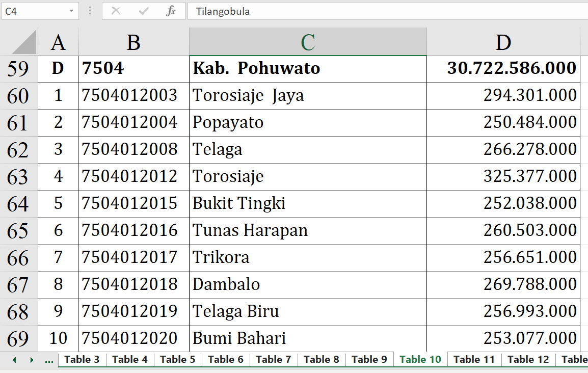Click the Insert Function fx icon
This screenshot has height=373, width=588.
point(171,11)
